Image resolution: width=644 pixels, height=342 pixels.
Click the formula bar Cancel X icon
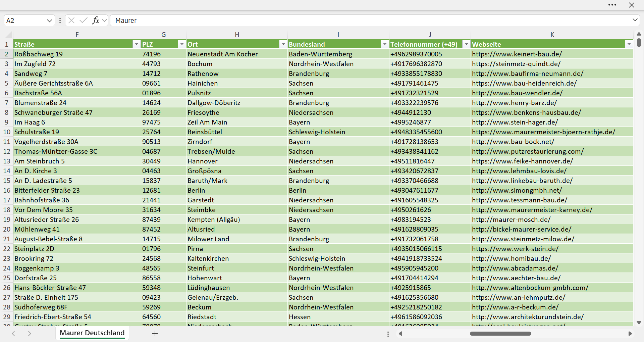point(71,20)
